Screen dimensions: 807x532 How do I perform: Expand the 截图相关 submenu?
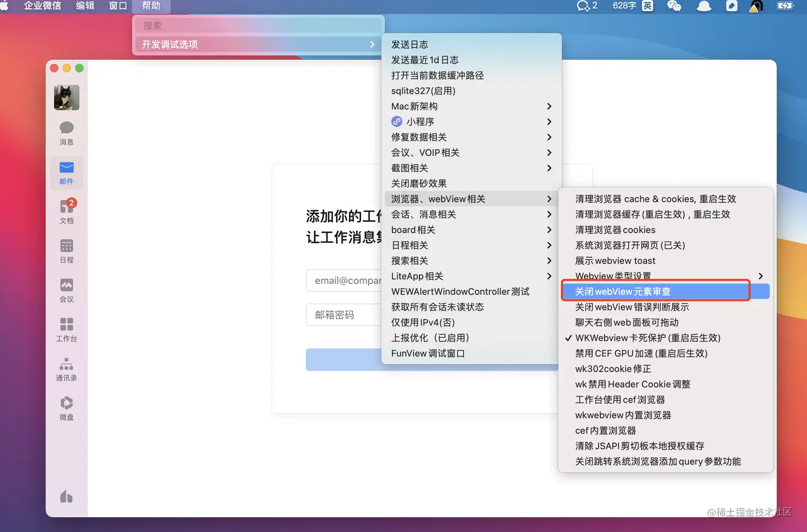tap(410, 168)
